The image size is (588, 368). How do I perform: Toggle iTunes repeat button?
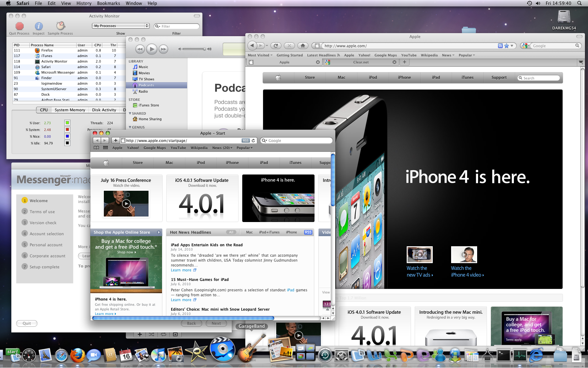(x=163, y=334)
